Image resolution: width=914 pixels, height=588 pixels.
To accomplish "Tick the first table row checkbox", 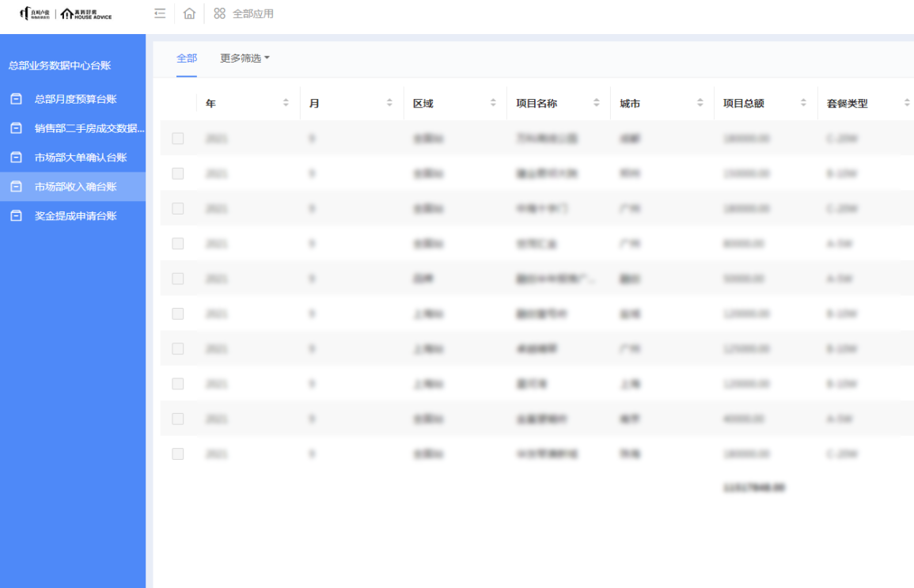I will coord(178,138).
